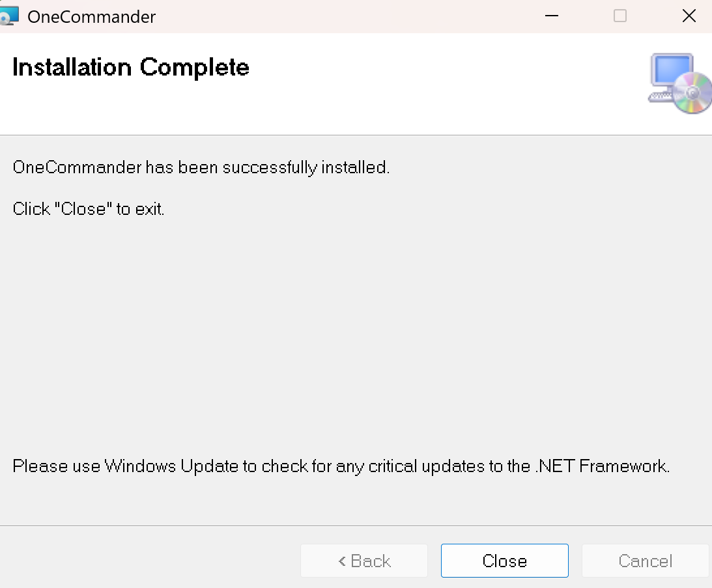Screen dimensions: 712x588
Task: Dismiss the installer with the title bar X
Action: click(689, 16)
